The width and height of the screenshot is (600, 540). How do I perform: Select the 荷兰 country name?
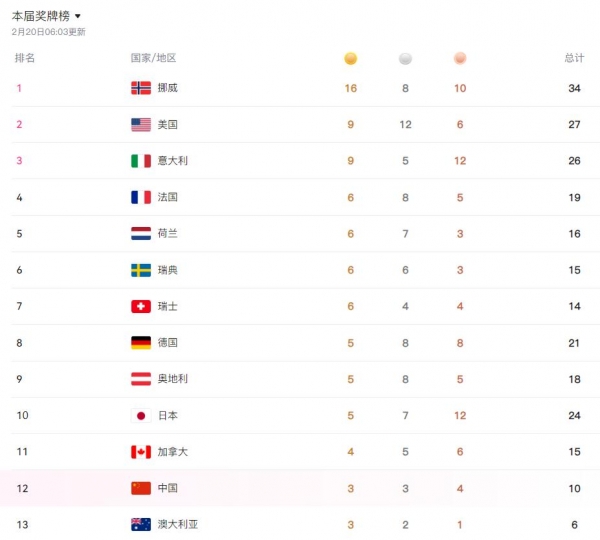pos(167,233)
